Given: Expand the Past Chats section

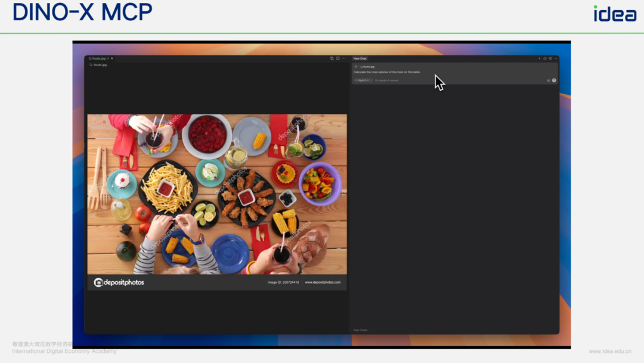Looking at the screenshot, I should click(361, 330).
